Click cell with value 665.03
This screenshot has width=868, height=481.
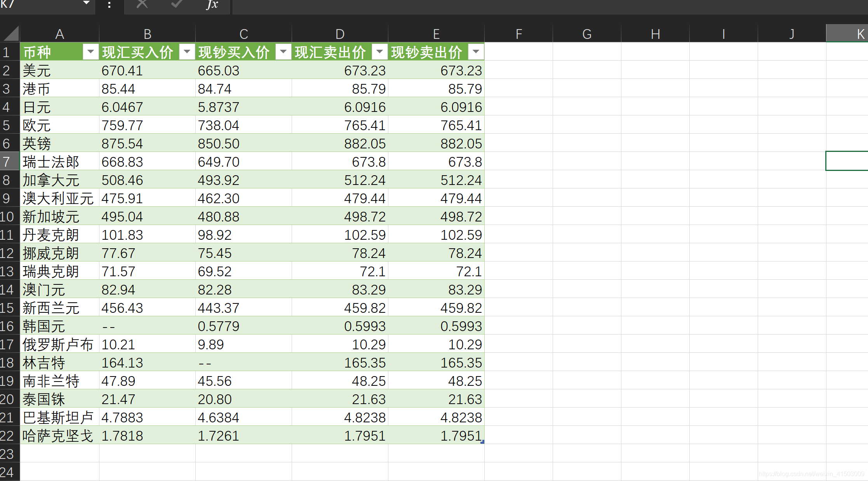(x=244, y=70)
